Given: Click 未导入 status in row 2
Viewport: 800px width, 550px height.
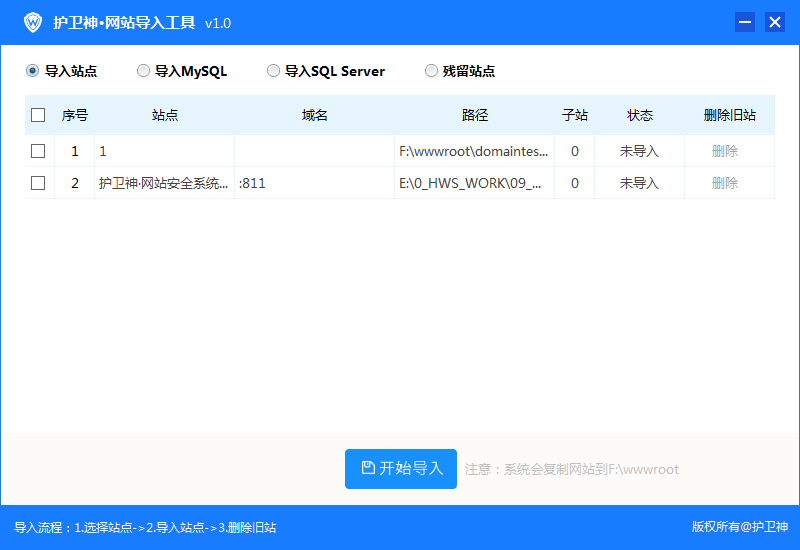Looking at the screenshot, I should (639, 183).
